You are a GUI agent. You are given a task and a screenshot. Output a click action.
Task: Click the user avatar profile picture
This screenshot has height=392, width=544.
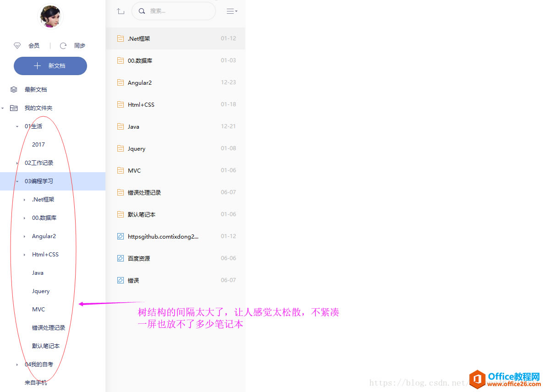(x=49, y=16)
